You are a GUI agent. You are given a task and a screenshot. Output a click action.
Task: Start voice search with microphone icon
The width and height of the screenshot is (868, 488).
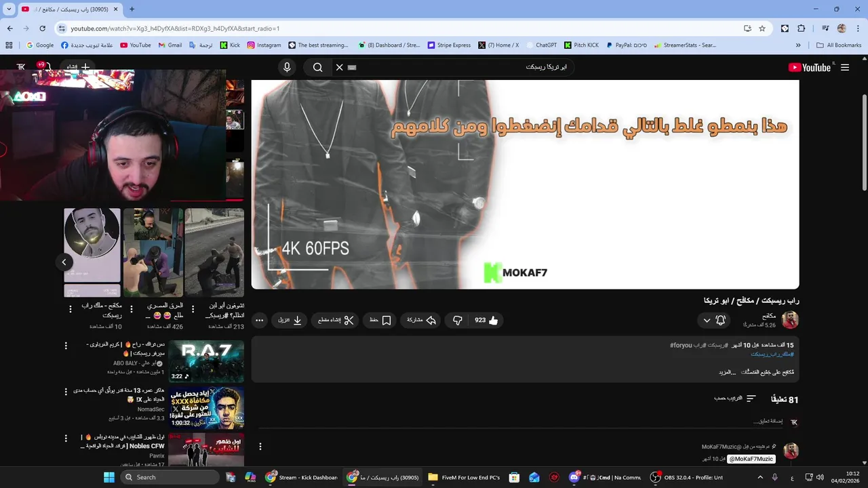coord(287,67)
